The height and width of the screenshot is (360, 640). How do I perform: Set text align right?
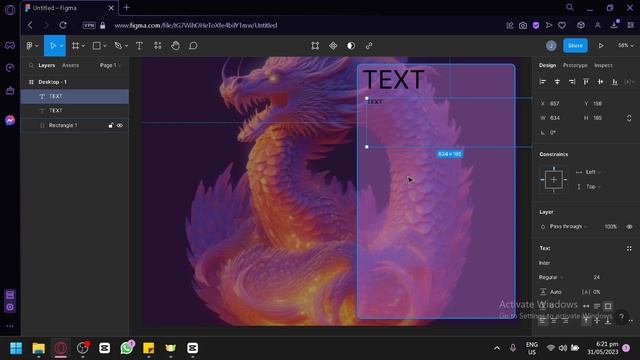click(565, 321)
